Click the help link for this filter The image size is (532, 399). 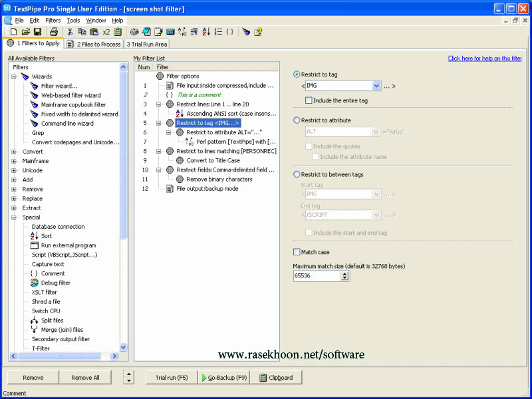[485, 59]
